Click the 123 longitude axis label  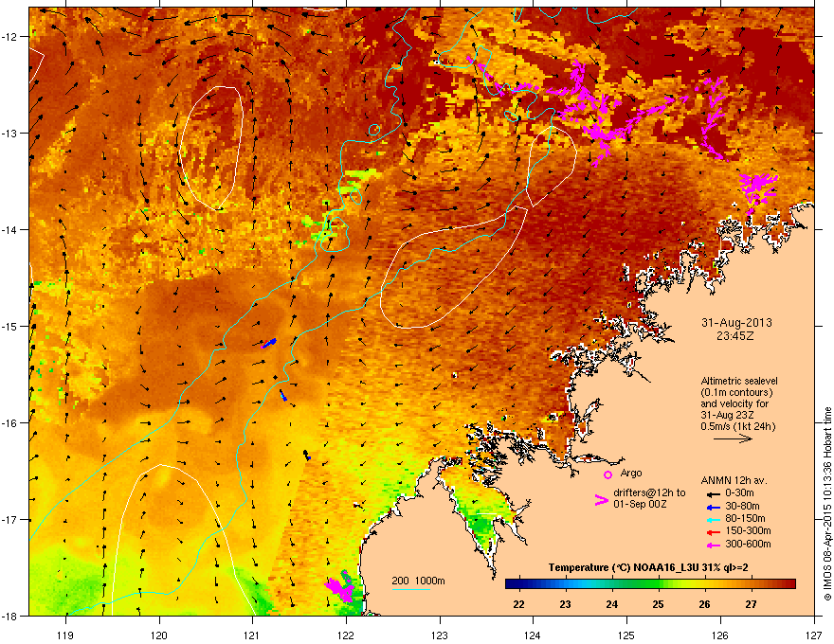coord(440,635)
